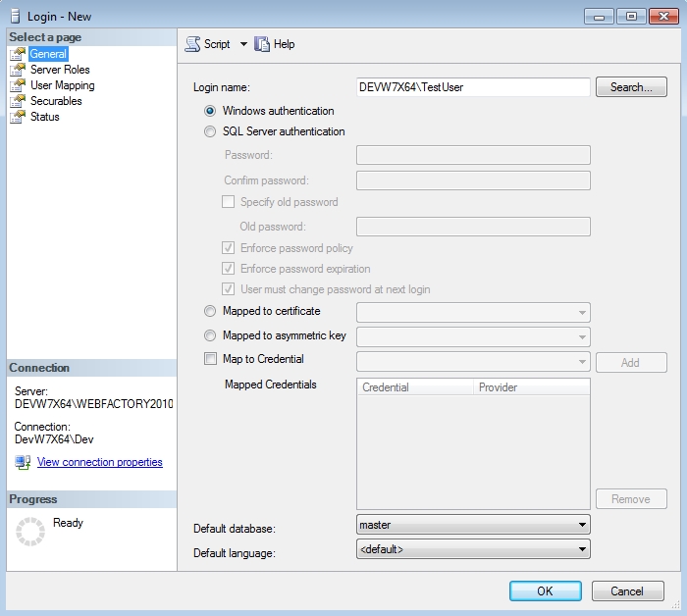This screenshot has width=687, height=616.
Task: Click the General page icon in sidebar
Action: pos(17,54)
